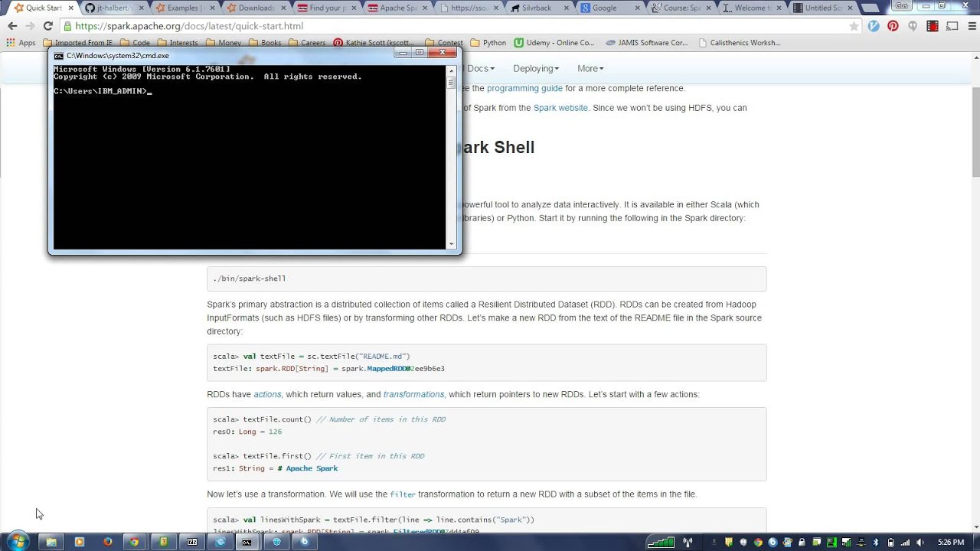Switch to the cmd.exe taskbar icon

[x=247, y=542]
